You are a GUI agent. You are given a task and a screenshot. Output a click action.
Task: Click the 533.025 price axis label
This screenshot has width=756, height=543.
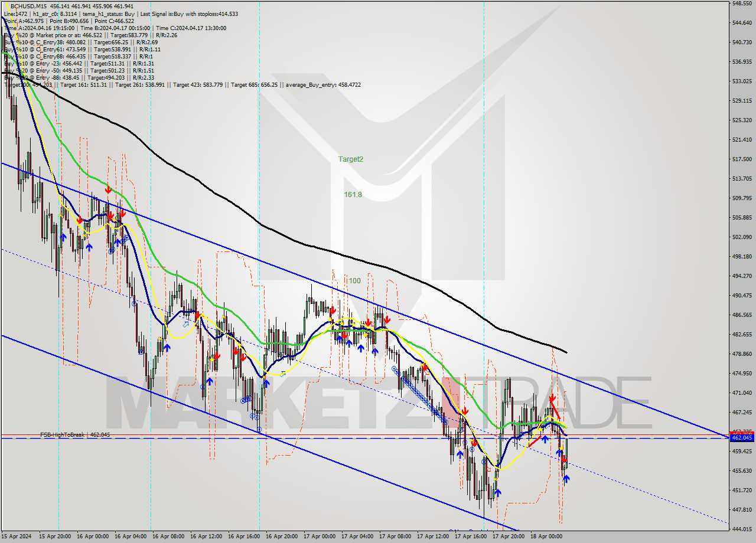coord(742,81)
